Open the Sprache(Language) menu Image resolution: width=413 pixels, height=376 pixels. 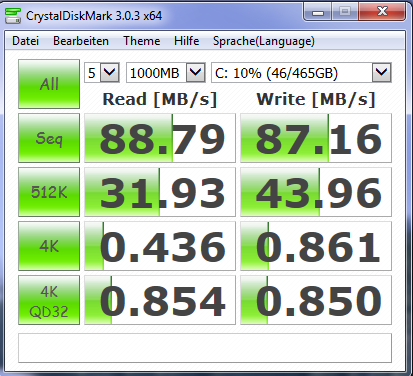(x=264, y=41)
